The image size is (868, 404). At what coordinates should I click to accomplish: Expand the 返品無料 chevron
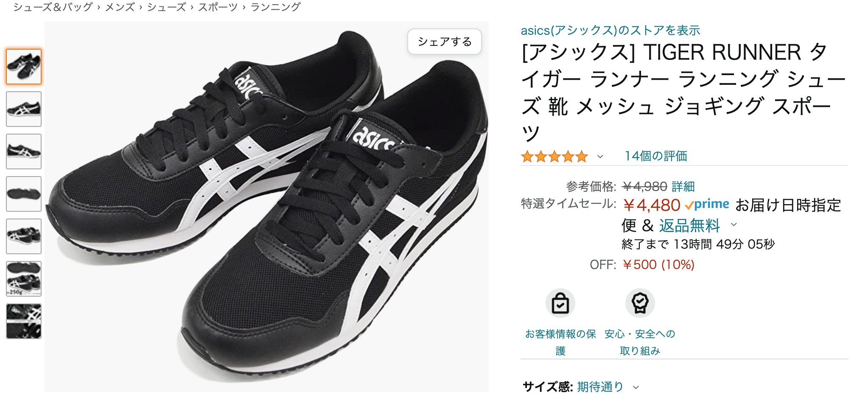point(734,224)
